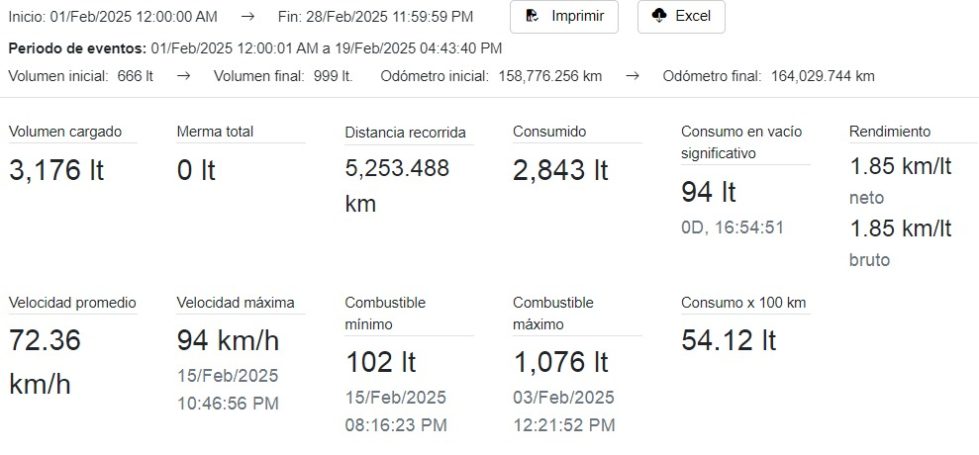This screenshot has height=455, width=979.
Task: Click the Combustible máximo 1,076 lt value
Action: 561,362
